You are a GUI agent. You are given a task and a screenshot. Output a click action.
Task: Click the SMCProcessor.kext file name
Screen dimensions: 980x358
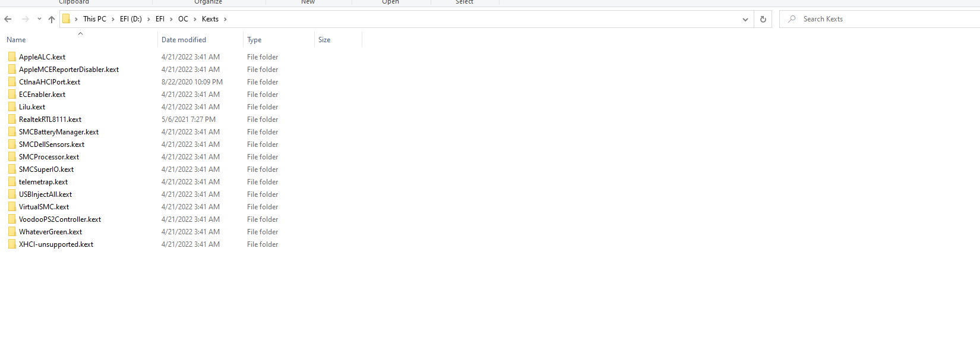(49, 157)
